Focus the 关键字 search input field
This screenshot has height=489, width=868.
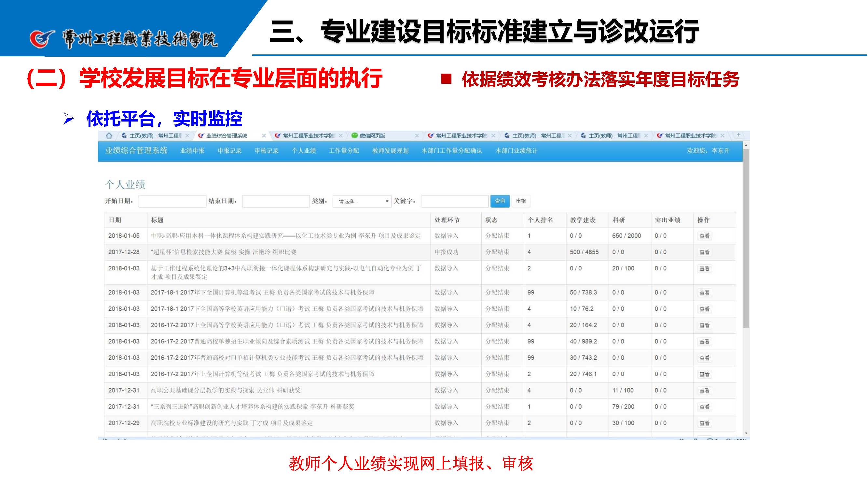(x=454, y=201)
